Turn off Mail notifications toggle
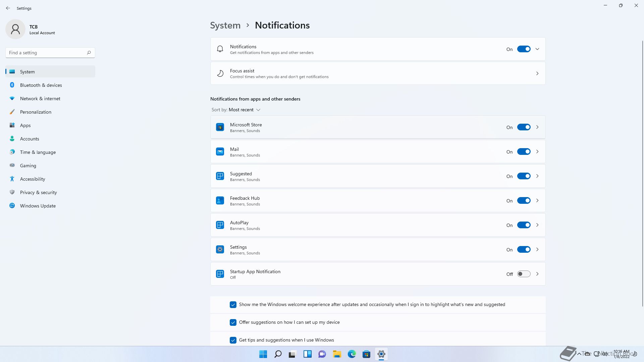The width and height of the screenshot is (644, 362). [x=524, y=152]
